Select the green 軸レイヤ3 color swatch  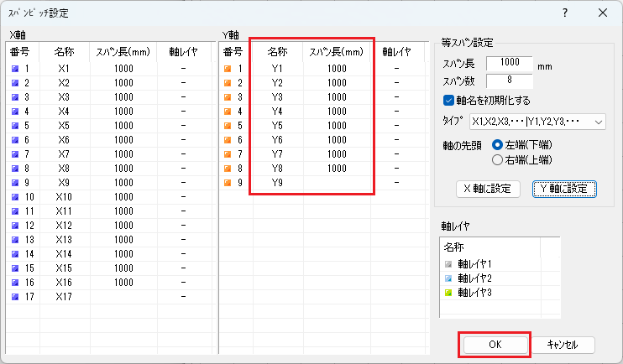coord(448,293)
